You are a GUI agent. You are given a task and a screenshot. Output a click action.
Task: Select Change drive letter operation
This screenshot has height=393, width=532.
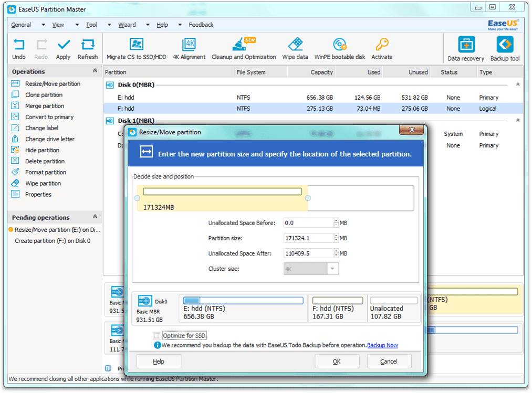point(49,139)
